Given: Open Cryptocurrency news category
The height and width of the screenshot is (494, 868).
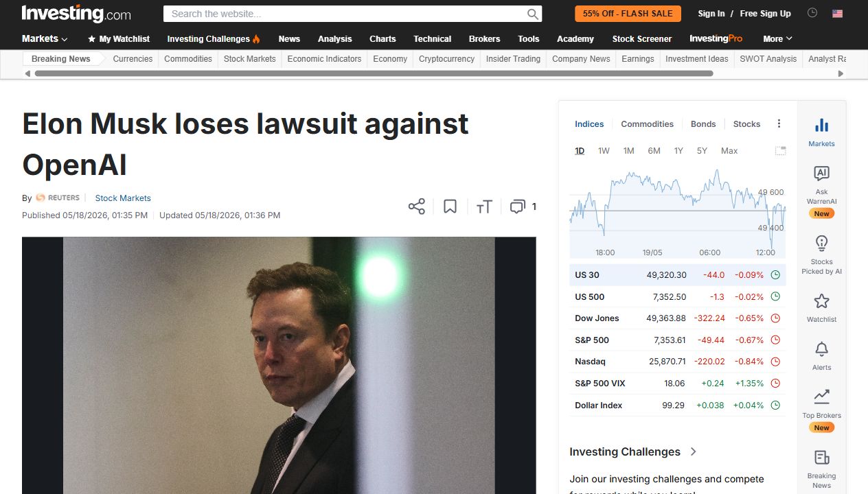Looking at the screenshot, I should coord(446,59).
